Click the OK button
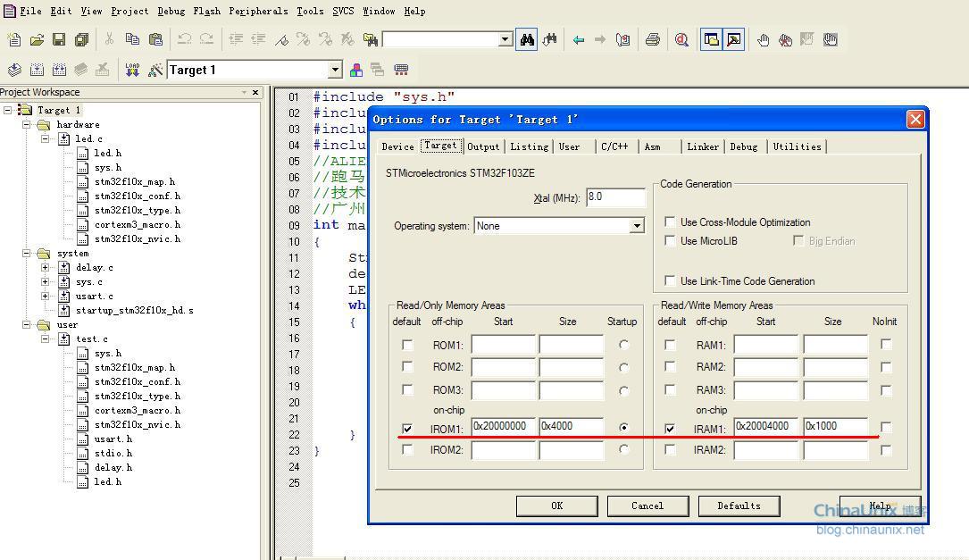 [556, 506]
